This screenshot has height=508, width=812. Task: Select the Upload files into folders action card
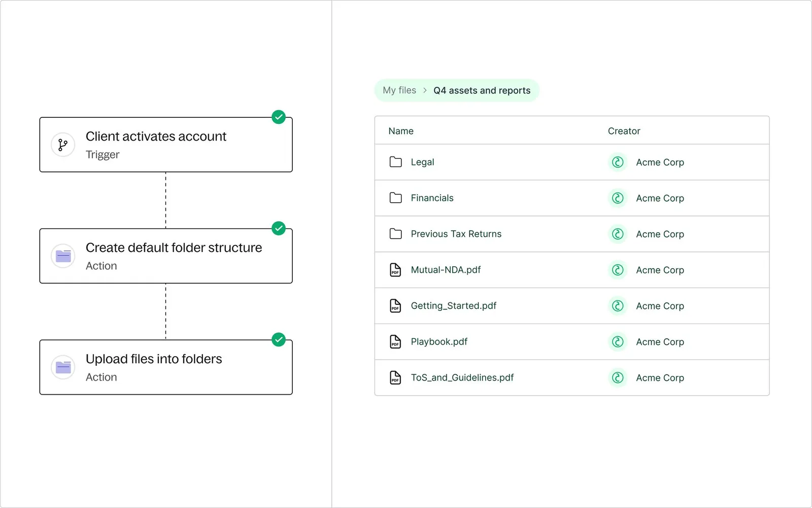coord(166,367)
